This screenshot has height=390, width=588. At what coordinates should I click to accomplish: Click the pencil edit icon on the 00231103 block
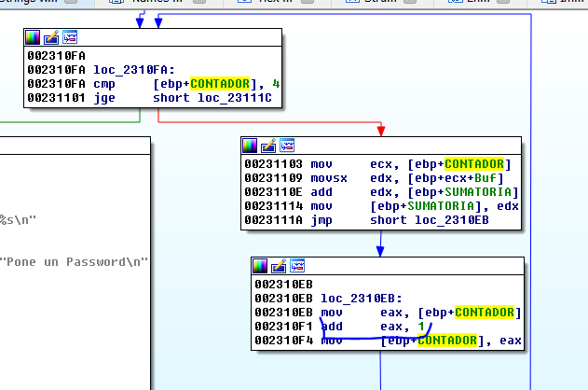point(268,146)
